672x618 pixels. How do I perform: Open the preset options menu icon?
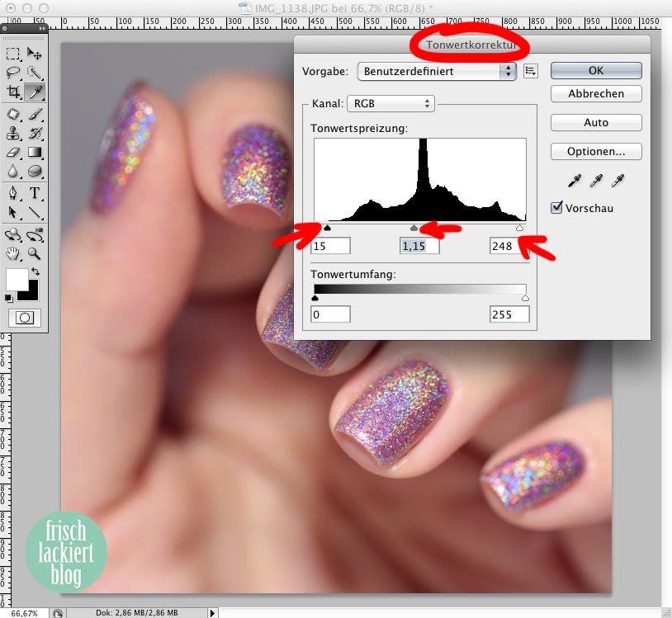pos(531,71)
